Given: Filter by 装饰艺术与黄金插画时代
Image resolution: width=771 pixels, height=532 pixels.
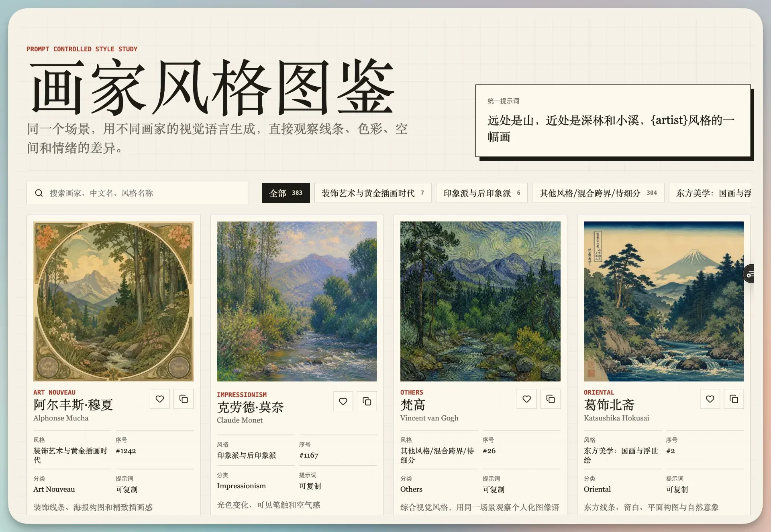Looking at the screenshot, I should (373, 193).
